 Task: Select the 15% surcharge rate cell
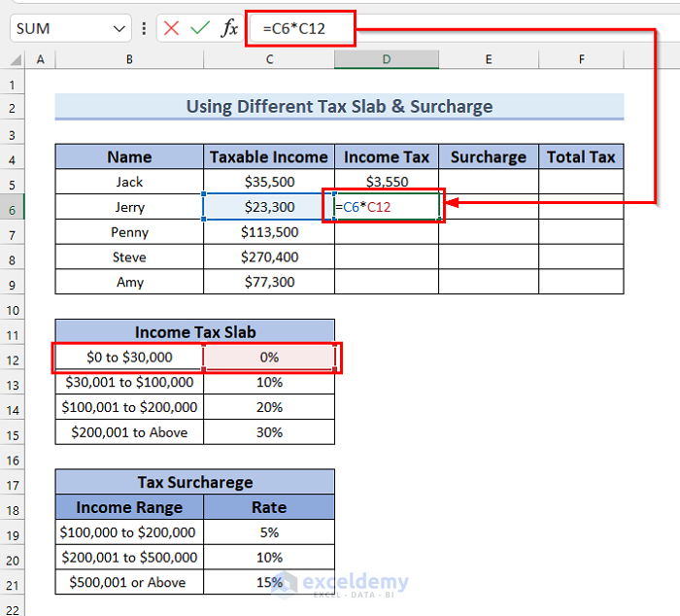pos(269,582)
